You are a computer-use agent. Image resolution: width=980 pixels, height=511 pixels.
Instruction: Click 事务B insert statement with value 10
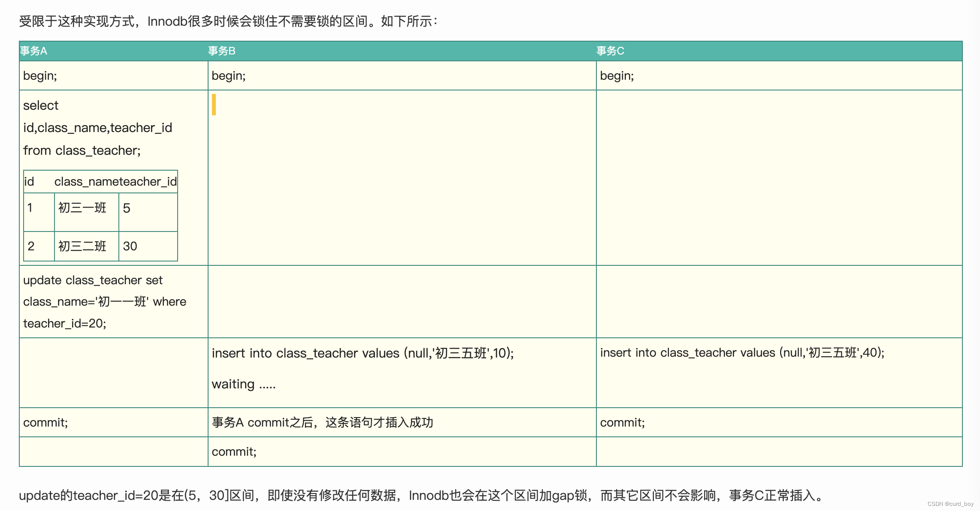(x=363, y=353)
